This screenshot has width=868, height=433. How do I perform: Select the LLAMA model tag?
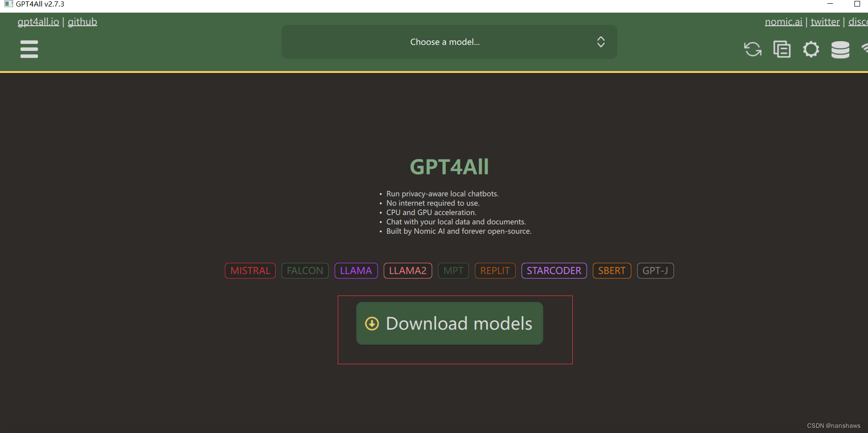(356, 271)
